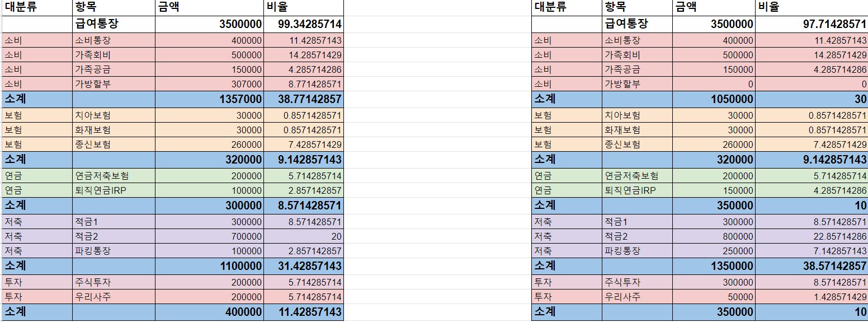Image resolution: width=868 pixels, height=322 pixels.
Task: Click 260000 amount in right table
Action: [713, 144]
